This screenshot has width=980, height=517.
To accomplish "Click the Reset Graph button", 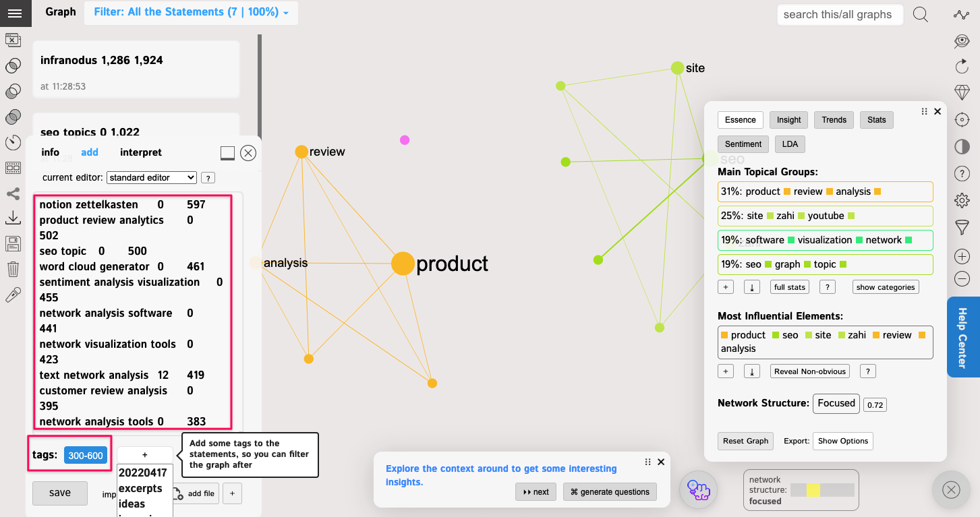I will click(745, 441).
